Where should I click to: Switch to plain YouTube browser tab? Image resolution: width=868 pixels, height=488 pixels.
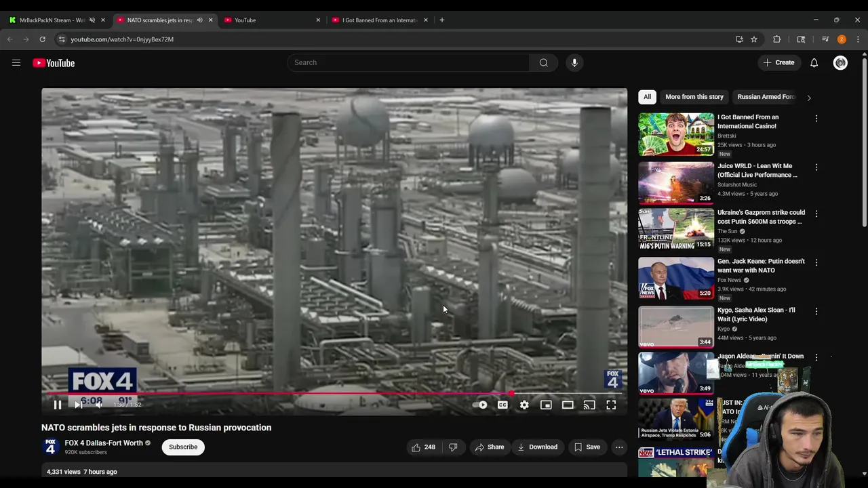point(271,20)
